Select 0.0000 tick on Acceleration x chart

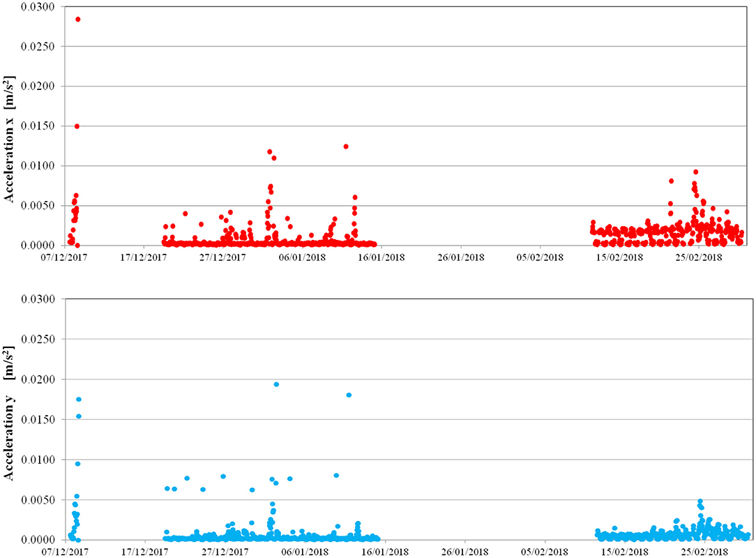[x=38, y=246]
